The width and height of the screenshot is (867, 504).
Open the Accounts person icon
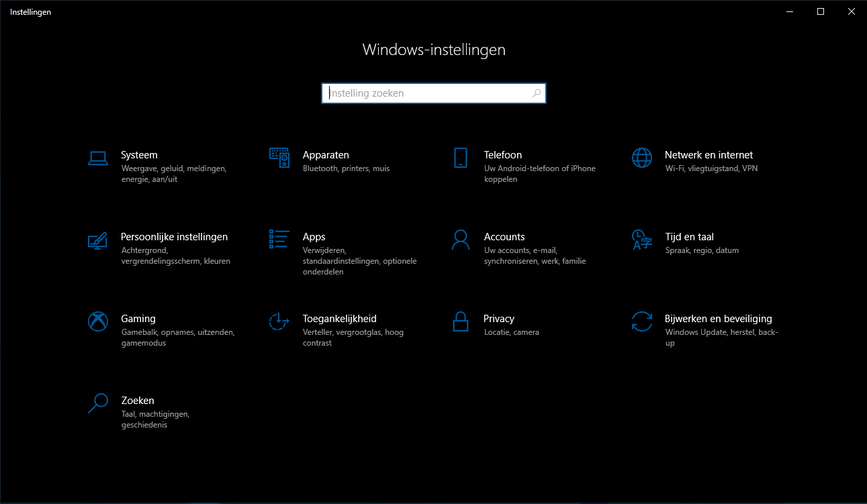point(461,240)
